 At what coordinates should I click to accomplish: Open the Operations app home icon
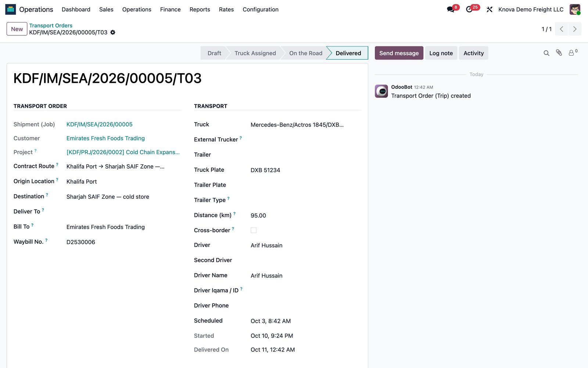(x=11, y=9)
